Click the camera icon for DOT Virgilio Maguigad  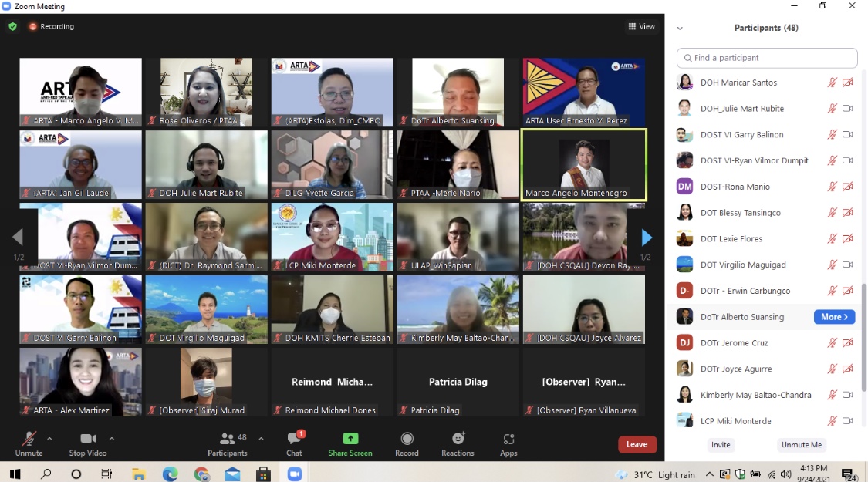point(847,265)
